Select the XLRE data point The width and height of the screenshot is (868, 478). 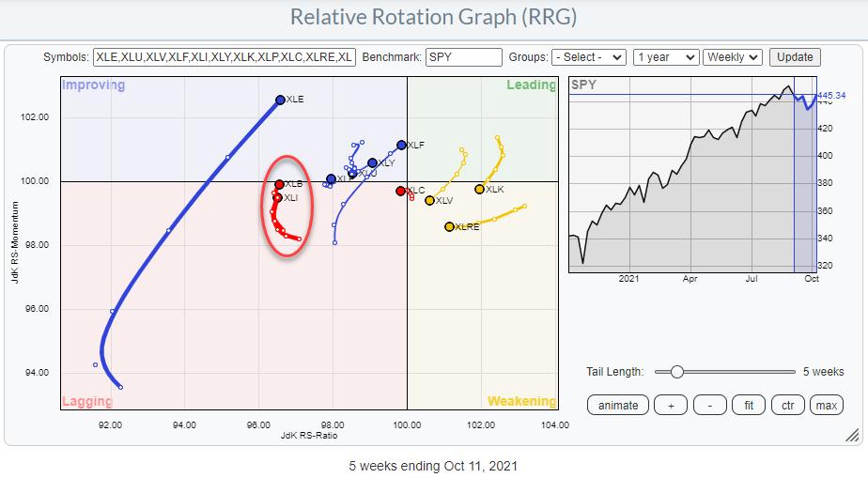[x=449, y=226]
